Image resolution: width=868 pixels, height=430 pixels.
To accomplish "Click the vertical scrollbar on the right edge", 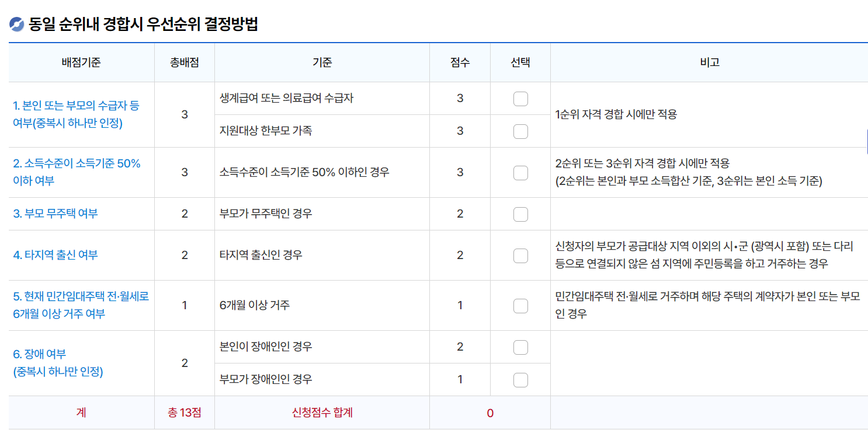I will (866, 140).
